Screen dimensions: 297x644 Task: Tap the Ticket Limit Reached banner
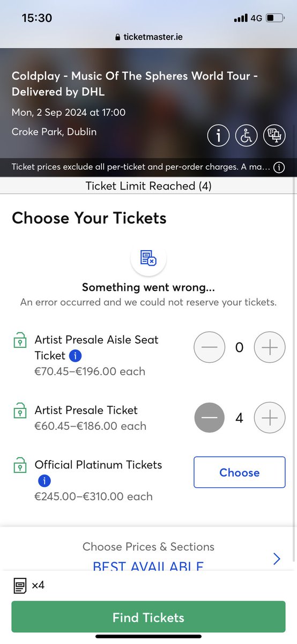click(148, 186)
